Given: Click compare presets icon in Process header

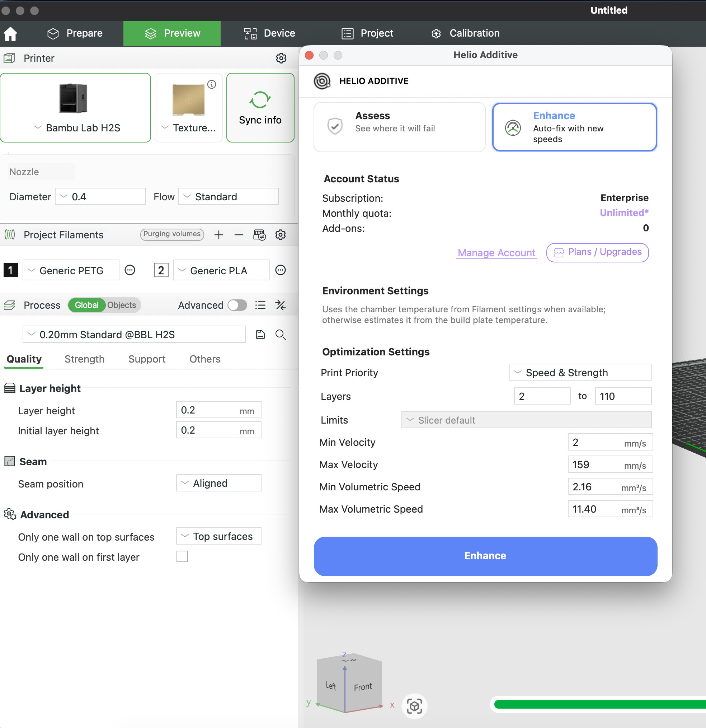Looking at the screenshot, I should (280, 305).
